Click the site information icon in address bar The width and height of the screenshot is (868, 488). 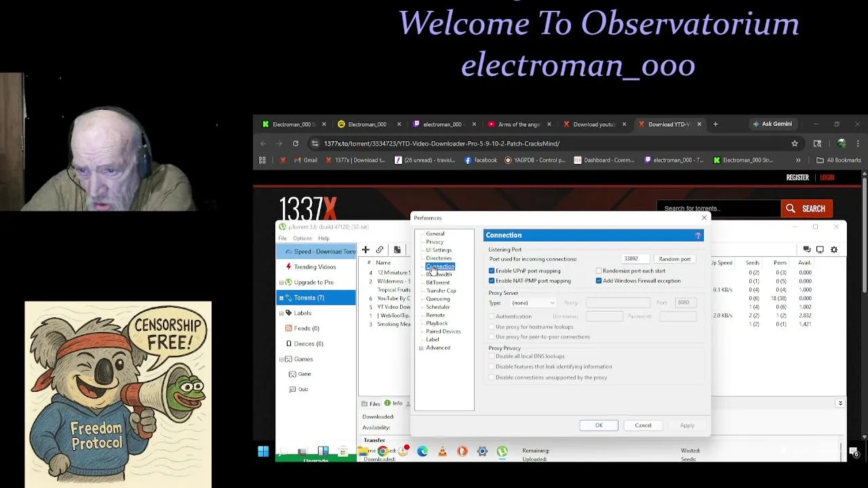(315, 144)
